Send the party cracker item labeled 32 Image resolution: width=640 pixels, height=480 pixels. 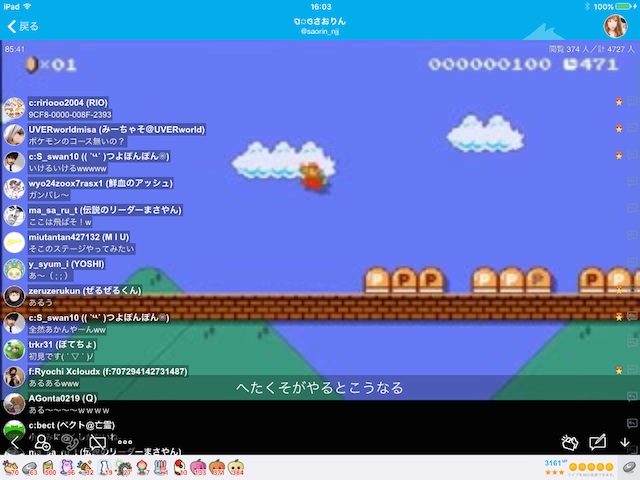tap(86, 467)
